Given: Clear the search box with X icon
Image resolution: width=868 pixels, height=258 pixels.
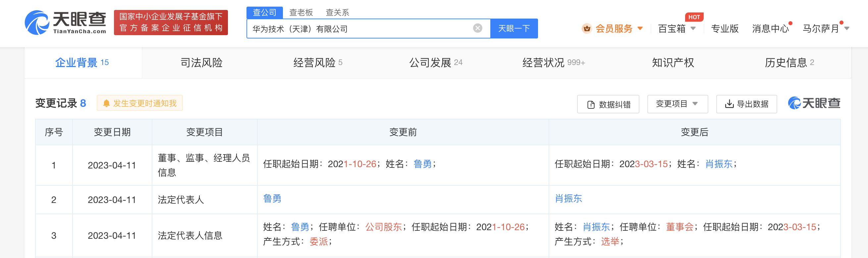Looking at the screenshot, I should pos(477,28).
